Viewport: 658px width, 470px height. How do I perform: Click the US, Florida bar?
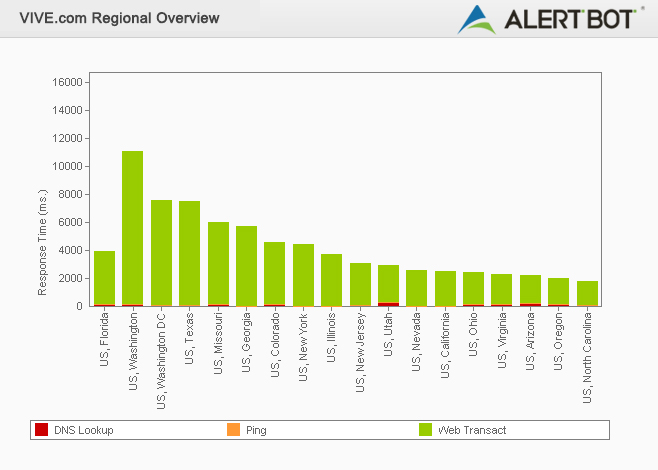(x=104, y=278)
